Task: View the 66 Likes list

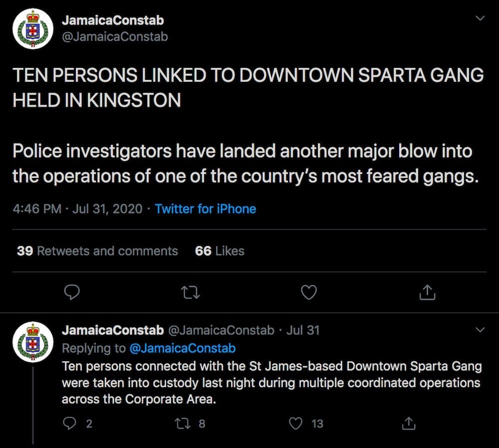Action: coord(220,251)
